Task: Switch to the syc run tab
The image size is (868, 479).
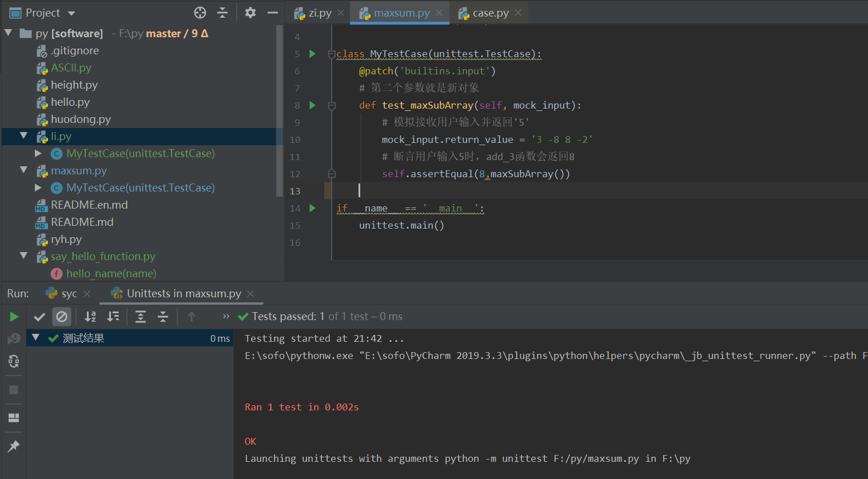Action: pyautogui.click(x=69, y=294)
